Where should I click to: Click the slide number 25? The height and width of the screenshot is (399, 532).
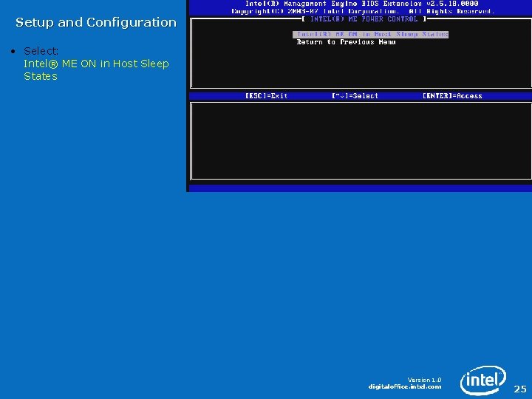(x=519, y=389)
